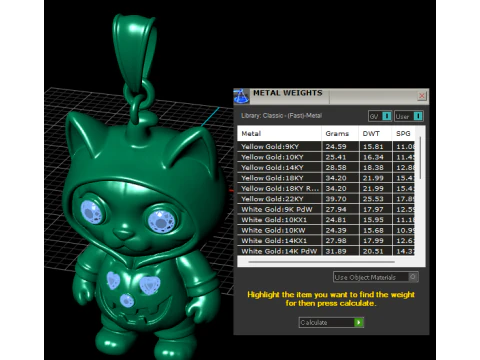
Task: Select the Yellow Gold:10KY row
Action: [326, 157]
